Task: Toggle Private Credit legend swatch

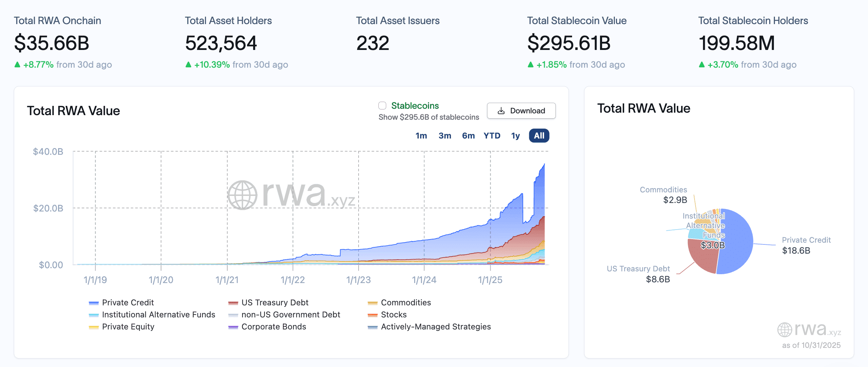Action: point(94,303)
